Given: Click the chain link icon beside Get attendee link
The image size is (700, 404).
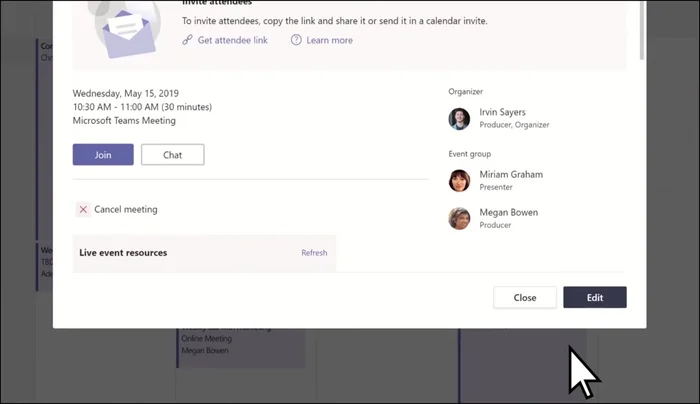Looking at the screenshot, I should click(187, 40).
